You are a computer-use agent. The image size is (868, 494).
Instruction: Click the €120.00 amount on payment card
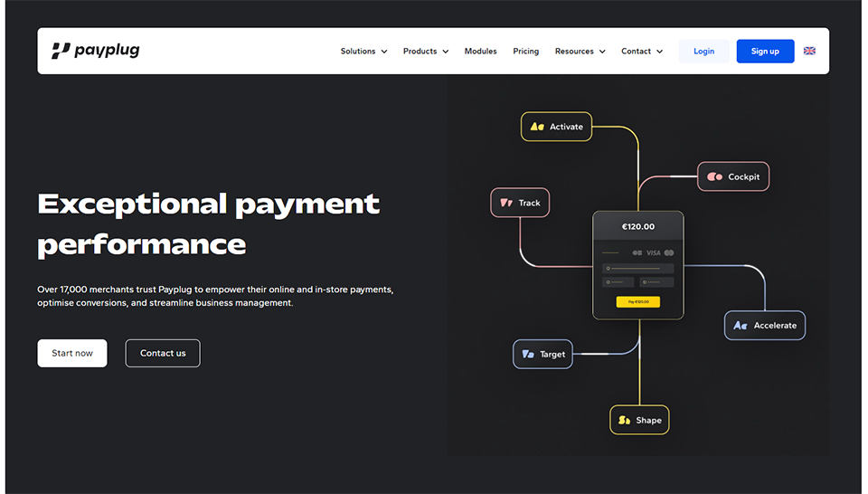[637, 226]
